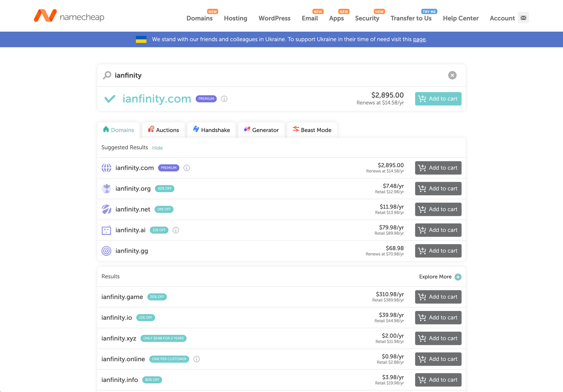Viewport: 563px width, 392px height.
Task: Follow the Ukraine support page link
Action: click(419, 39)
